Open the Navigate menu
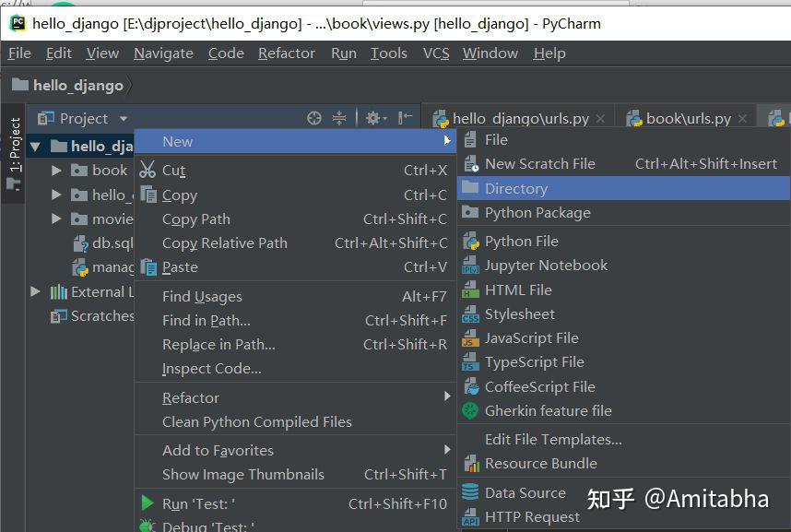791x532 pixels. point(163,53)
